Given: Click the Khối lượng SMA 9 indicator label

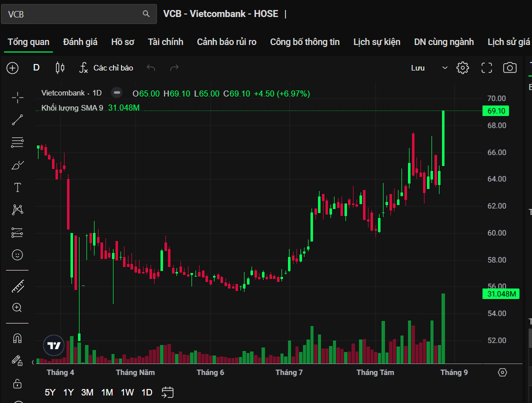Looking at the screenshot, I should [72, 108].
